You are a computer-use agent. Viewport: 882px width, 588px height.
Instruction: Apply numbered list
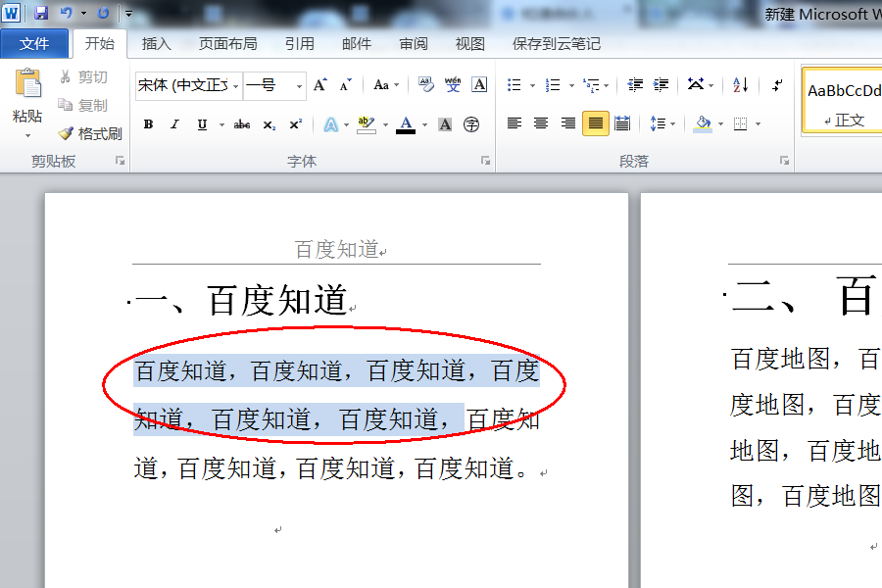pyautogui.click(x=553, y=85)
